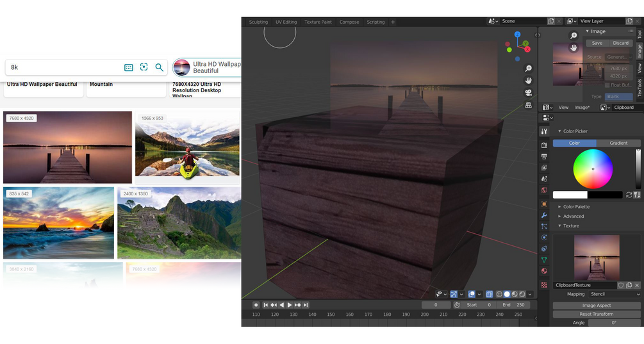Open the UV Editing workspace tab
The width and height of the screenshot is (644, 344).
point(286,22)
